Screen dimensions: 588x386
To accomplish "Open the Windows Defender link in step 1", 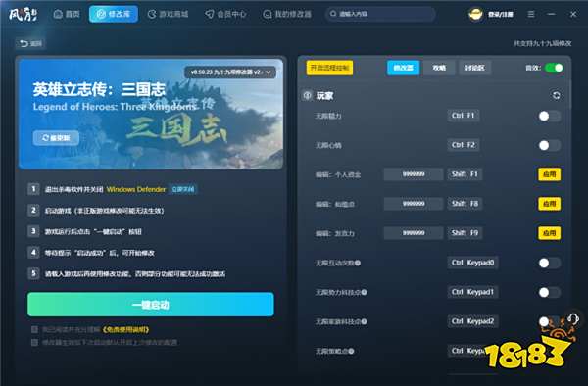I will pyautogui.click(x=136, y=189).
